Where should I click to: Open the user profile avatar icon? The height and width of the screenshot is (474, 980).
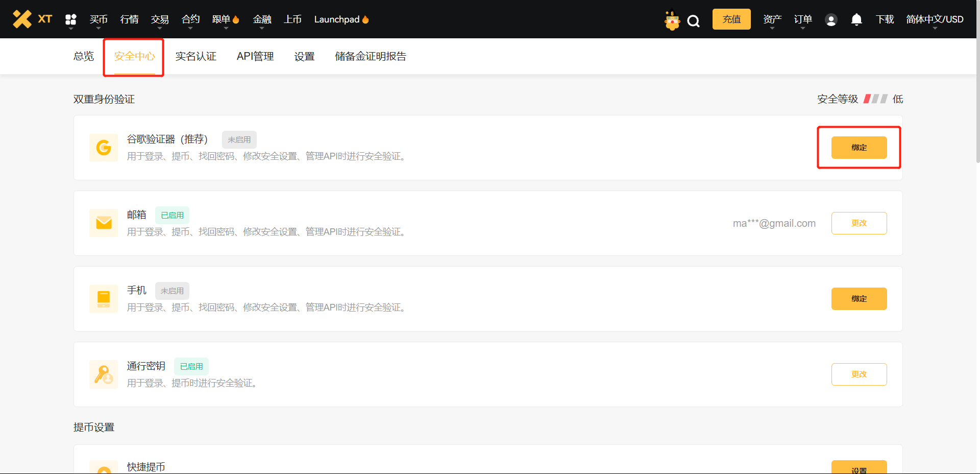(831, 20)
